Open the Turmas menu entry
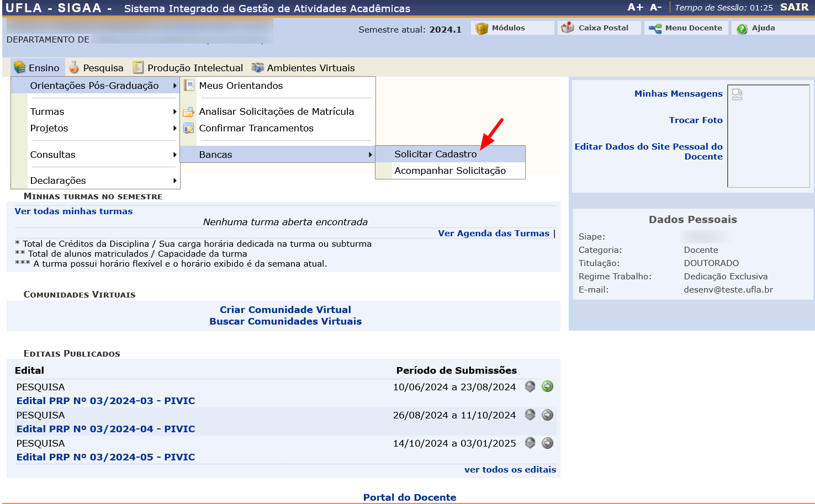815x504 pixels. pyautogui.click(x=96, y=112)
